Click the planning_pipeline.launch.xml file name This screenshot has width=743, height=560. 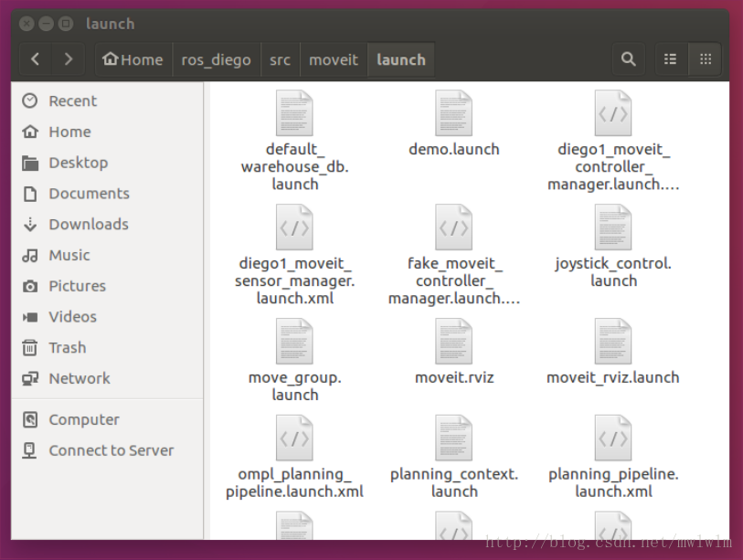(x=613, y=482)
